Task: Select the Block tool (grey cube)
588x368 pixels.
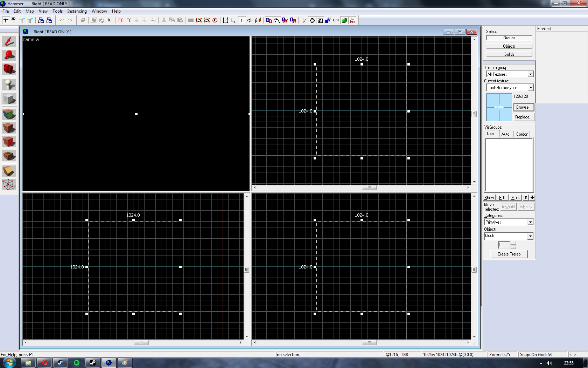Action: pyautogui.click(x=9, y=99)
